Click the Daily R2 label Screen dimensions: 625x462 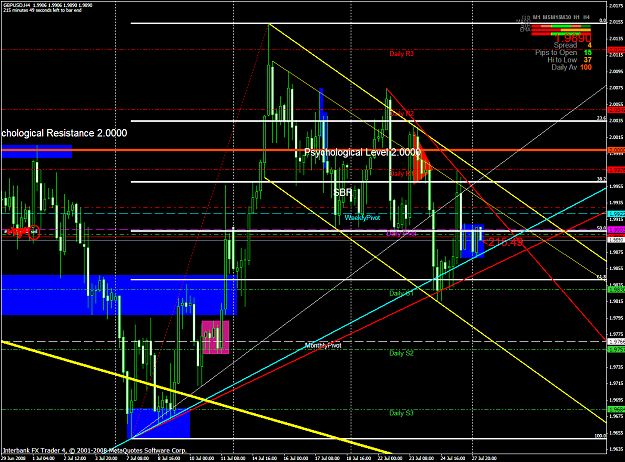(x=401, y=114)
